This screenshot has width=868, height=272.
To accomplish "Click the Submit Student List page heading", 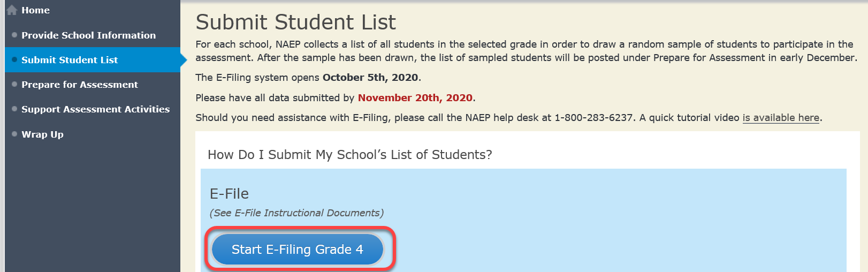I will (295, 22).
